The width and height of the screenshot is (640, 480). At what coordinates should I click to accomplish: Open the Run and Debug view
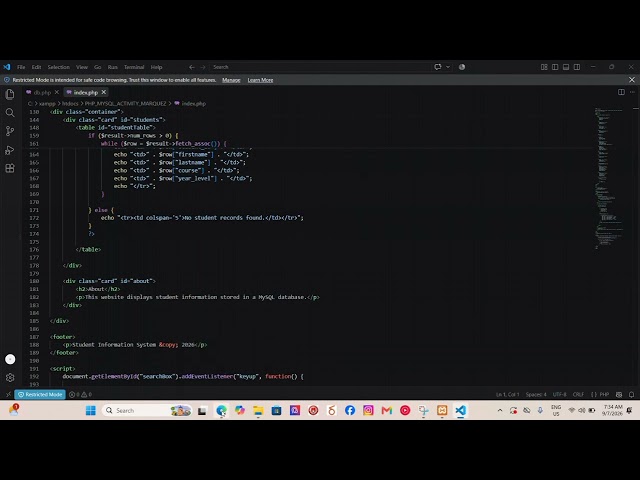(10, 150)
